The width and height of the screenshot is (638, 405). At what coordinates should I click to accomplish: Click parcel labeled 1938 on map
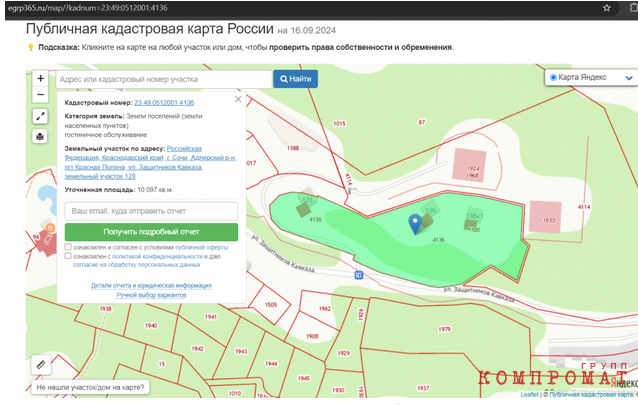tap(105, 309)
